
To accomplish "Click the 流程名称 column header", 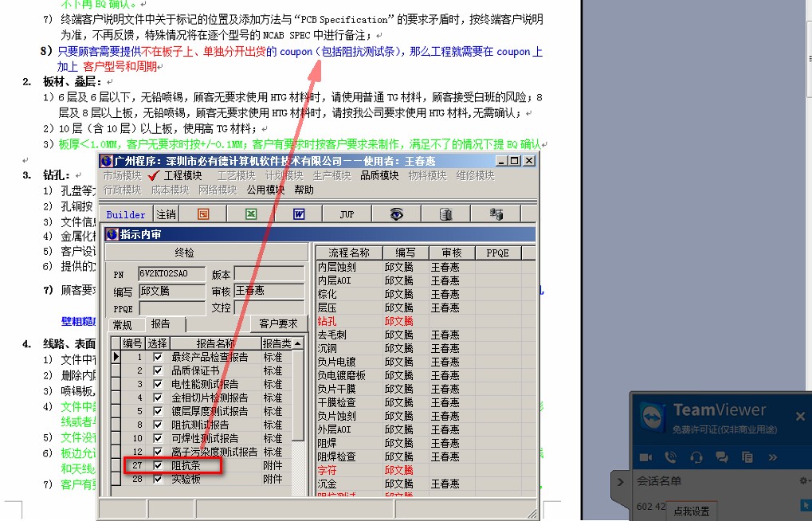I will [349, 253].
